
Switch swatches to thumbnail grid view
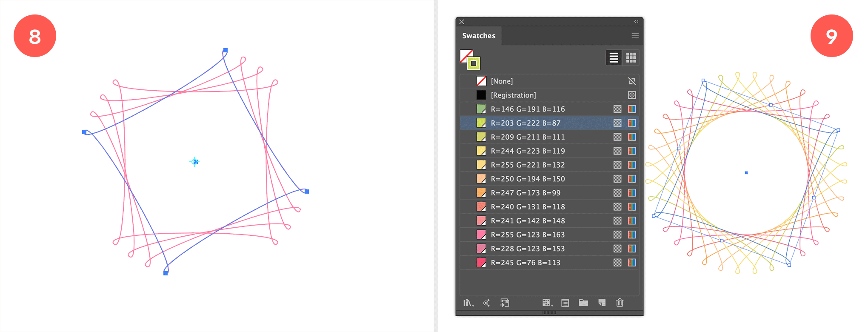(x=631, y=57)
